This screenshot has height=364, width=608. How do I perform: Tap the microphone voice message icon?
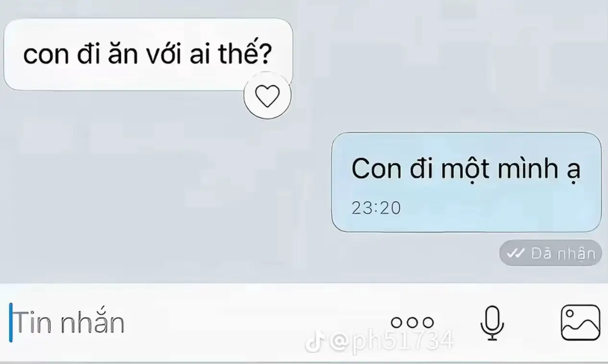click(x=492, y=324)
